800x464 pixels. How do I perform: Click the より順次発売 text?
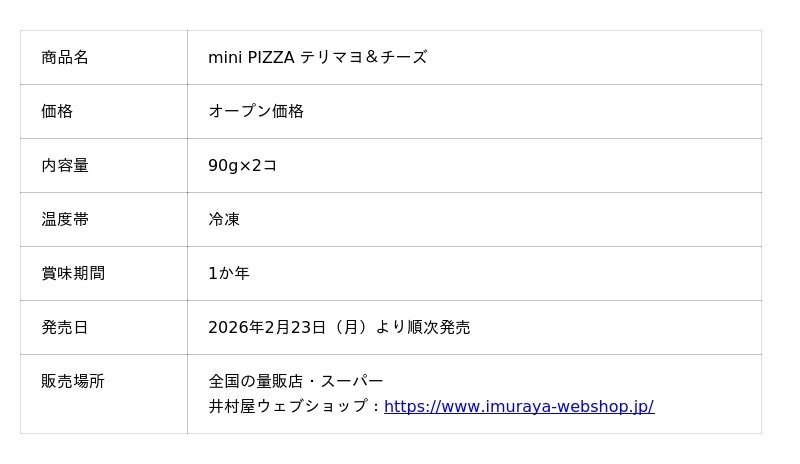coord(423,328)
